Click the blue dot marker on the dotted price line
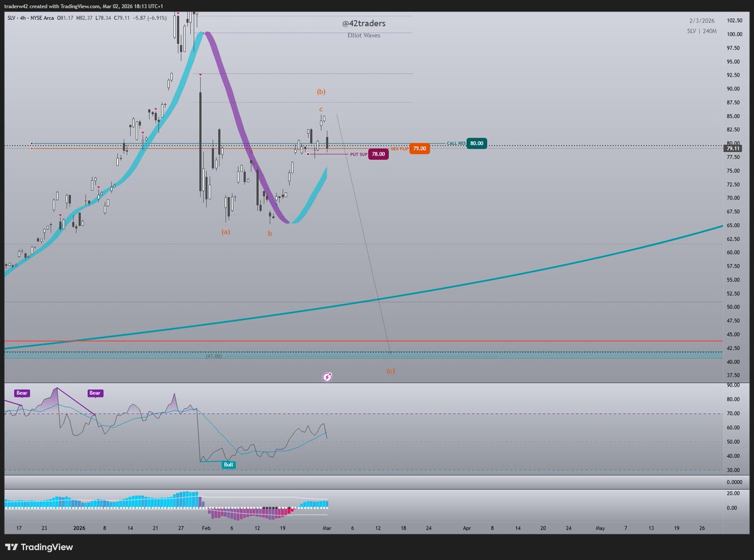This screenshot has height=560, width=754. [x=31, y=143]
